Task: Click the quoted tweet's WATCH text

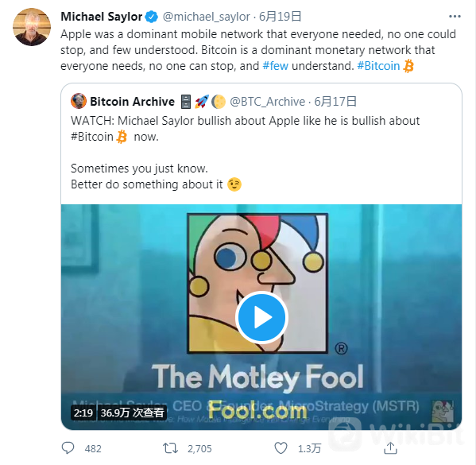Action: click(92, 121)
